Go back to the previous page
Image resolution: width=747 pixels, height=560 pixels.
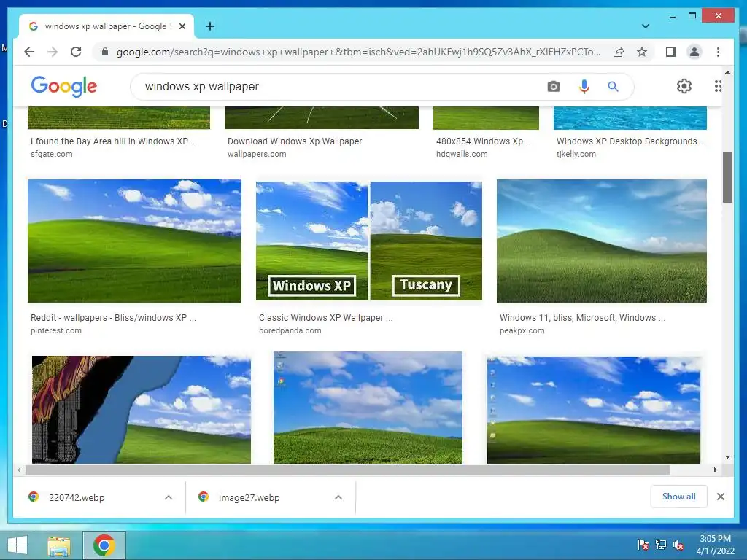29,52
